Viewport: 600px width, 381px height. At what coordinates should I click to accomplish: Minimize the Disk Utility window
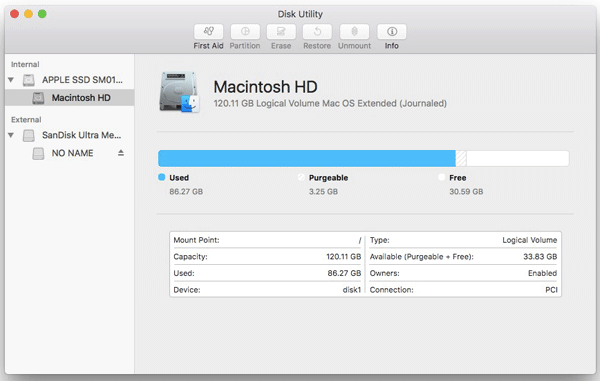point(28,14)
